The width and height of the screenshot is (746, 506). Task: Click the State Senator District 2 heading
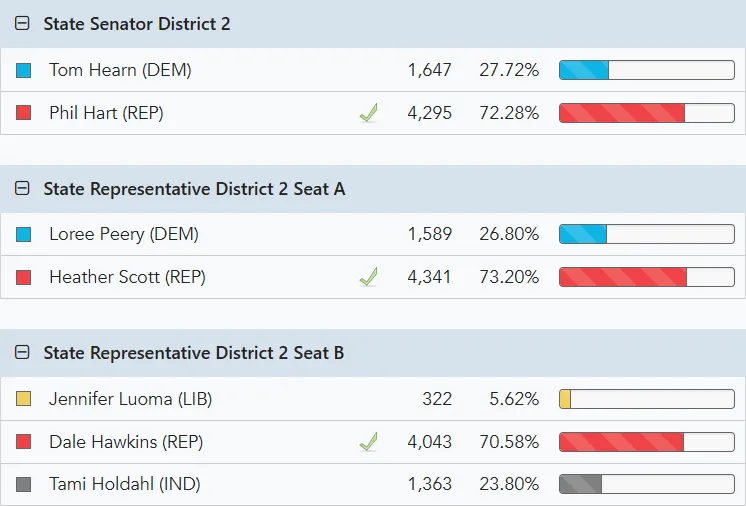click(x=137, y=24)
